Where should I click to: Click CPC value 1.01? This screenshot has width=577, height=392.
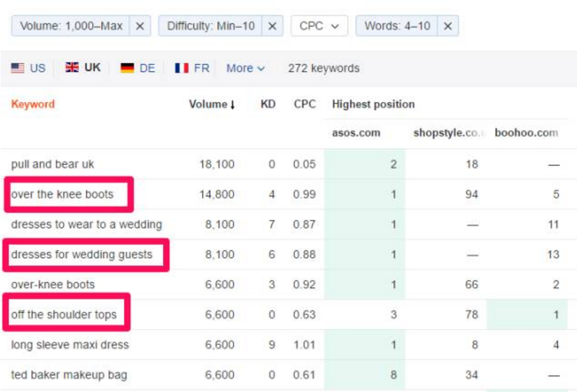coord(304,345)
